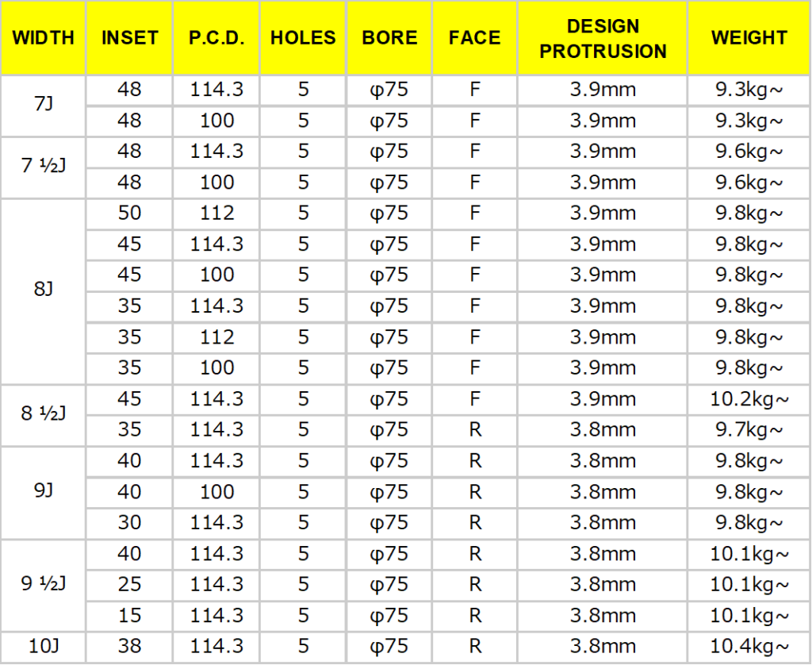Click the 9.7kg~ weight cell
This screenshot has height=665, width=812.
tap(749, 431)
